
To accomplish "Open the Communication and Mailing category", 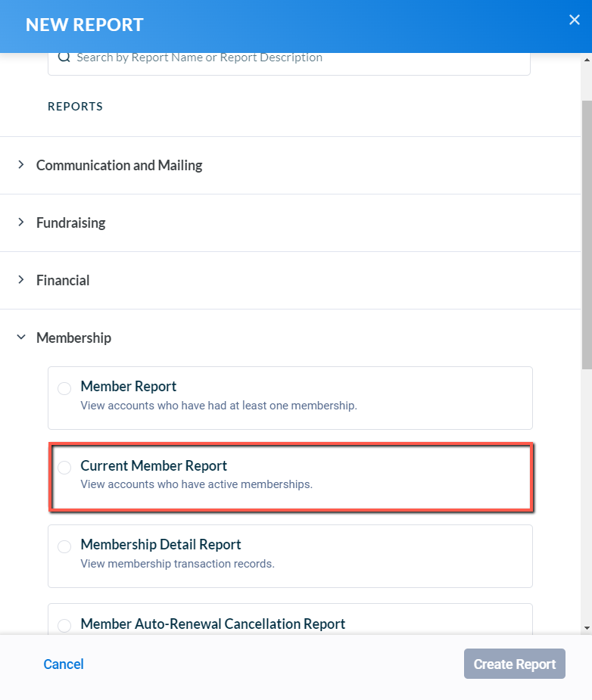I will pos(119,165).
